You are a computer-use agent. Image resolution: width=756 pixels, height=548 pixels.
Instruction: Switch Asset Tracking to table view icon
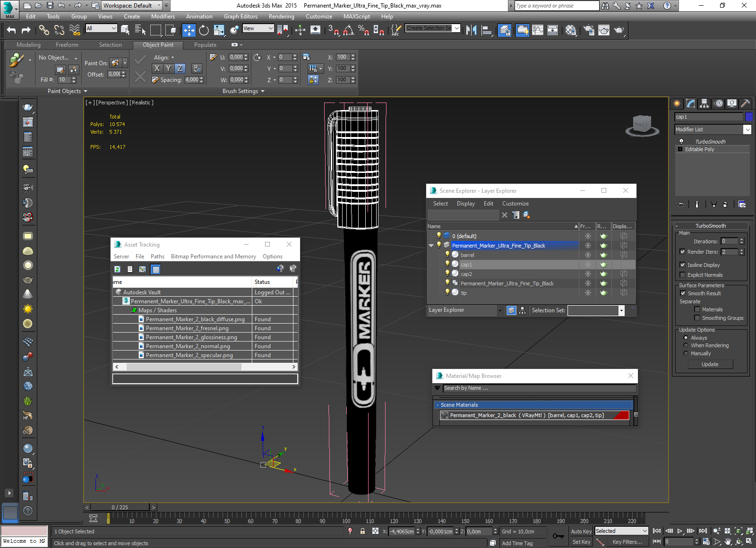pos(155,269)
